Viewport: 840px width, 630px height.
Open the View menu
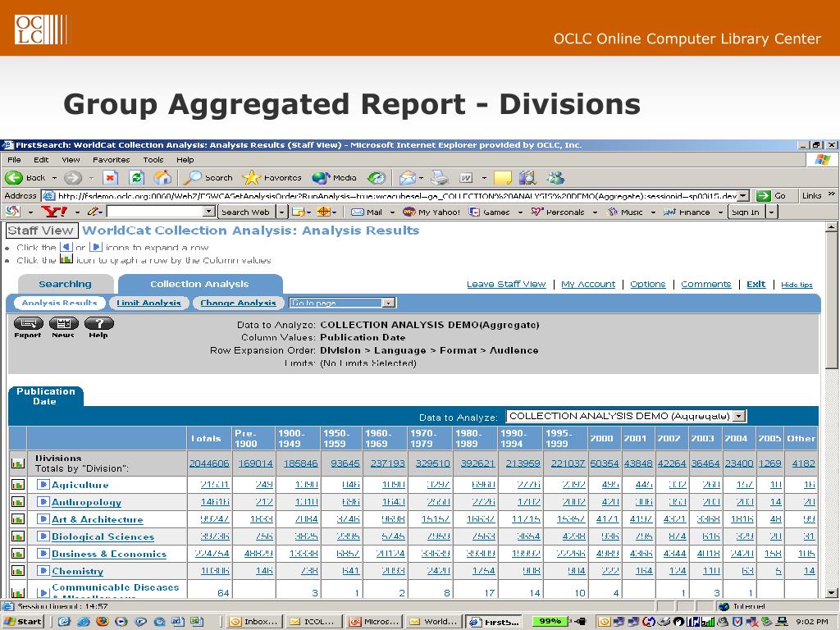[71, 160]
